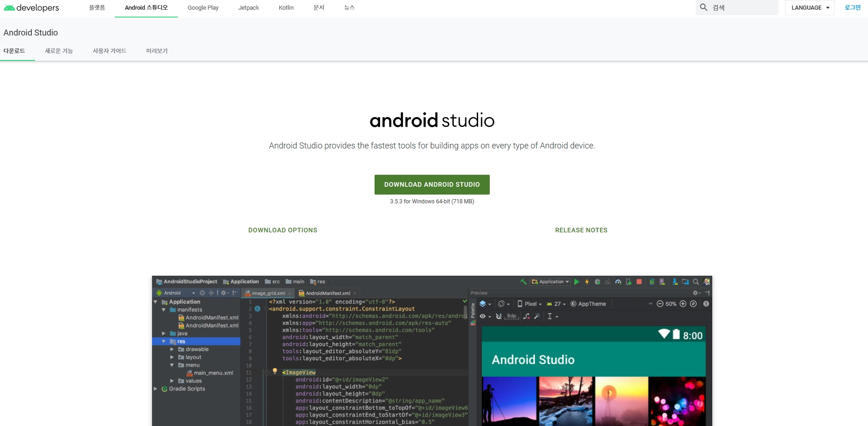868x426 pixels.
Task: Click the clear constraints icon with red x
Action: [x=527, y=316]
